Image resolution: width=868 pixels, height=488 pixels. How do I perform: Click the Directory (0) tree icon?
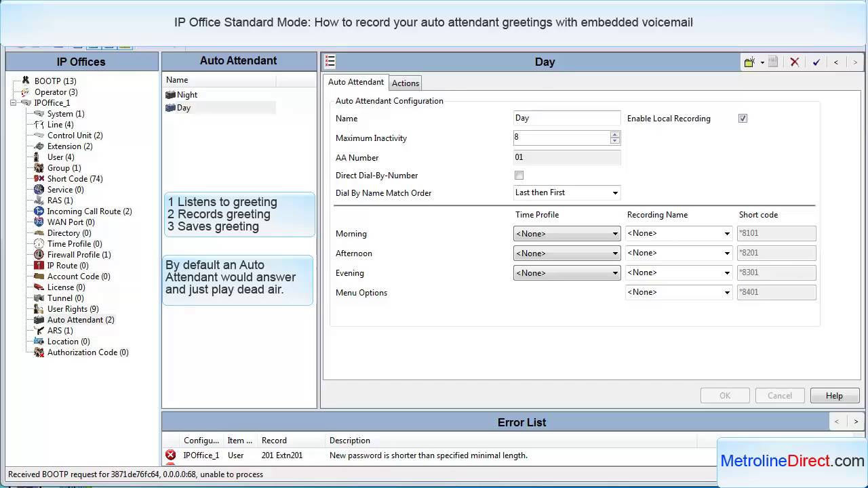[39, 233]
